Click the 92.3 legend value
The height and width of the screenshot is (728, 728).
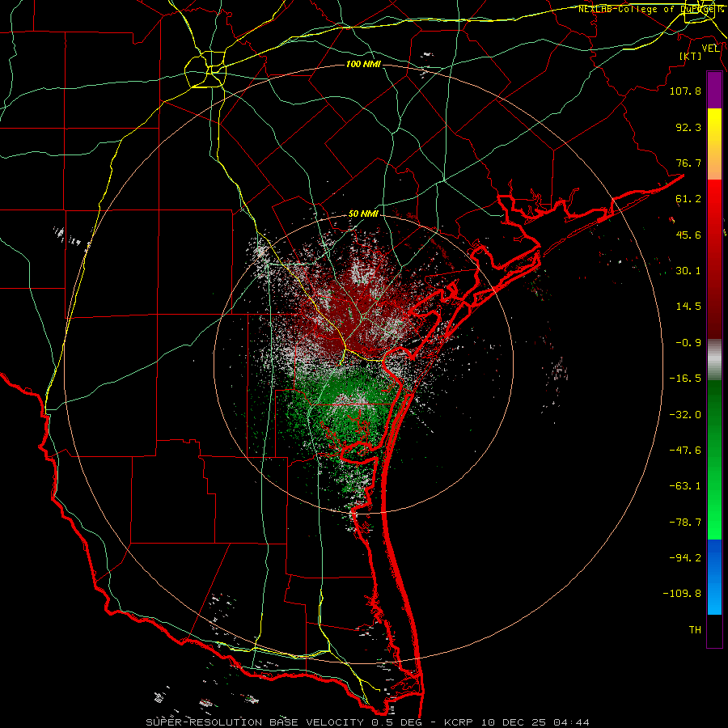pyautogui.click(x=688, y=127)
